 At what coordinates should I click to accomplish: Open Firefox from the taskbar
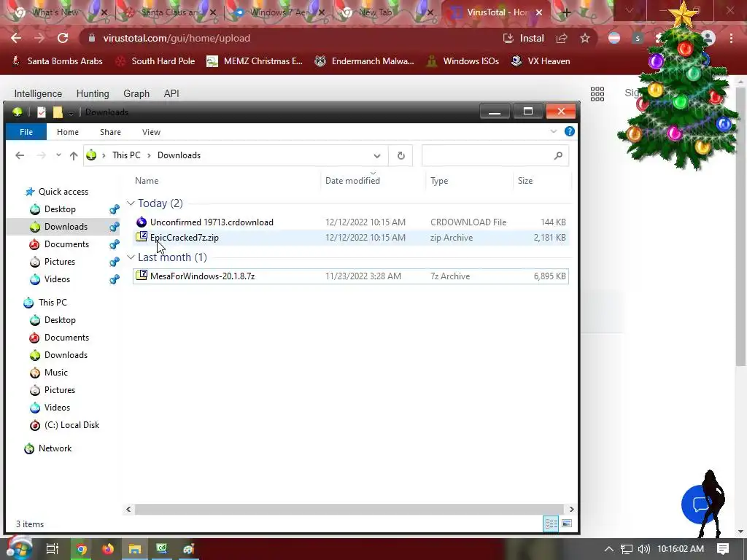point(108,549)
